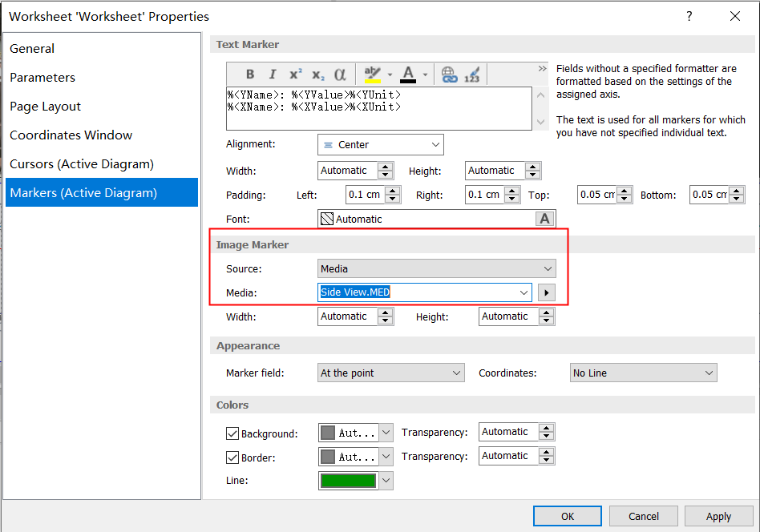Apply text highlight color

[x=372, y=75]
